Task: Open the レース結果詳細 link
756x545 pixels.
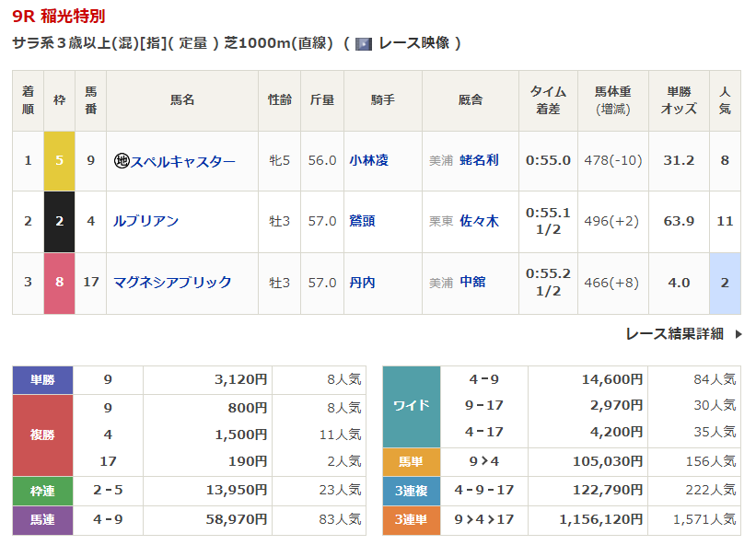Action: (x=674, y=334)
